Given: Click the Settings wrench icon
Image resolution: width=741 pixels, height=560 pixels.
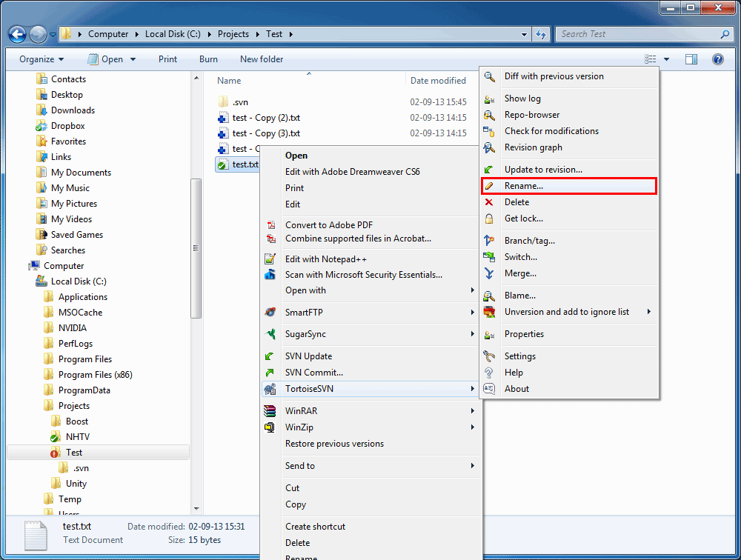Looking at the screenshot, I should click(489, 356).
